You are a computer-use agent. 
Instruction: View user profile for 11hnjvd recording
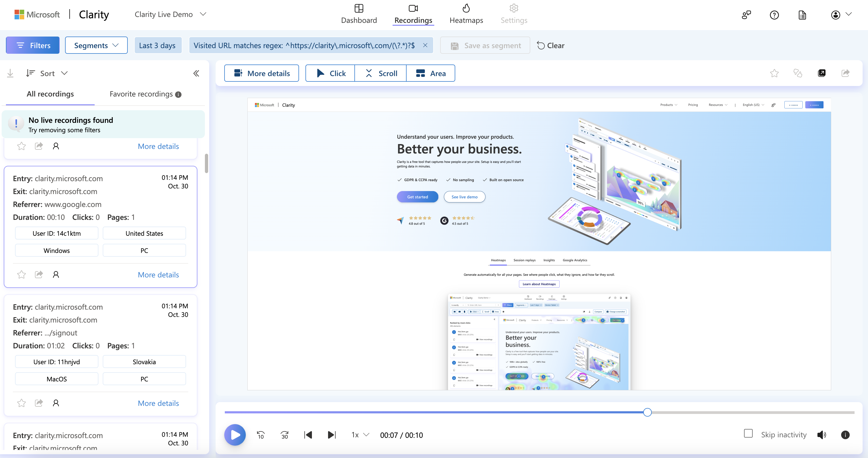(56, 403)
